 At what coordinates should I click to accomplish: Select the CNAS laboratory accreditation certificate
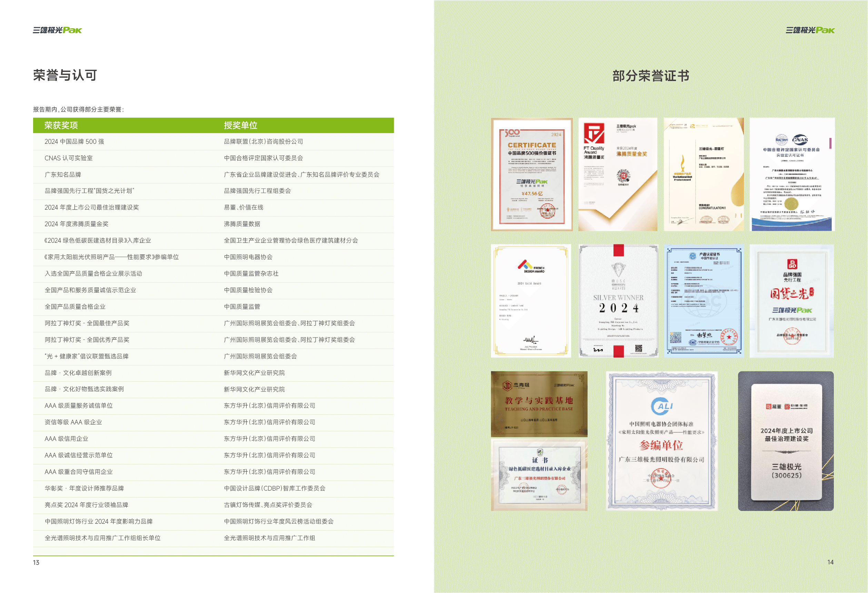pos(792,174)
